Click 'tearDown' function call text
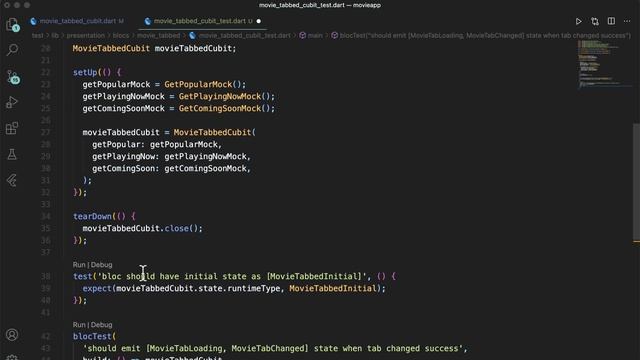 tap(92, 216)
